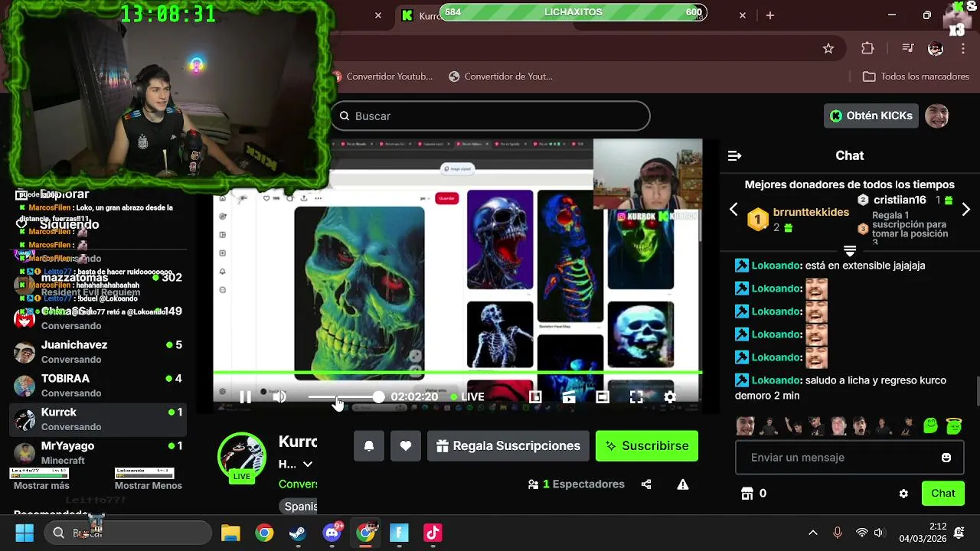Image resolution: width=980 pixels, height=551 pixels.
Task: Show next top donors with right chevron
Action: pos(966,210)
